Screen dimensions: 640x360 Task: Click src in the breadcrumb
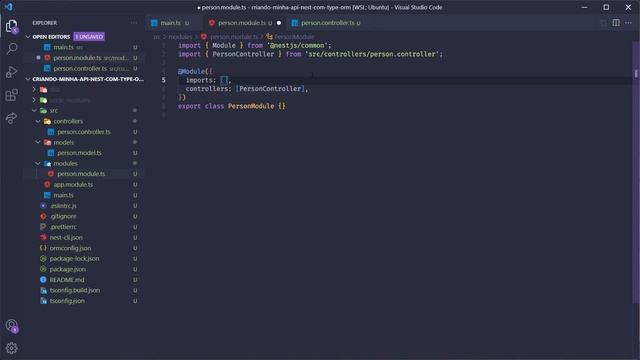pyautogui.click(x=156, y=37)
